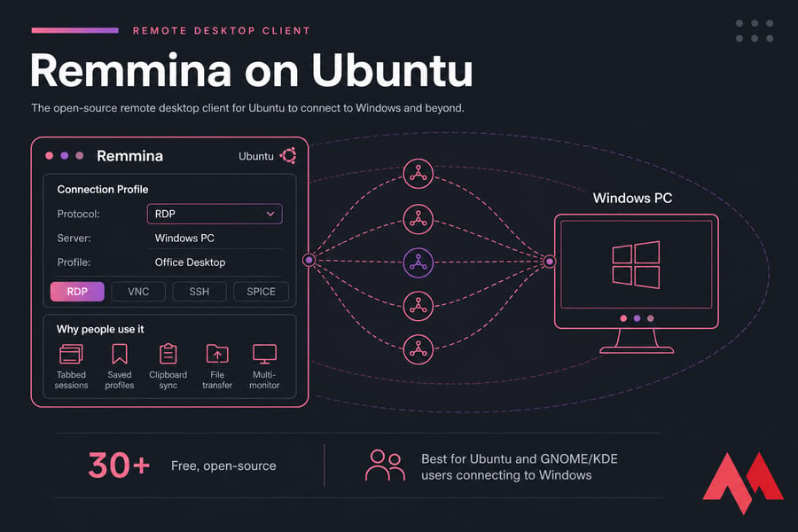Click the Protocol: label
Image resolution: width=798 pixels, height=532 pixels.
point(78,214)
